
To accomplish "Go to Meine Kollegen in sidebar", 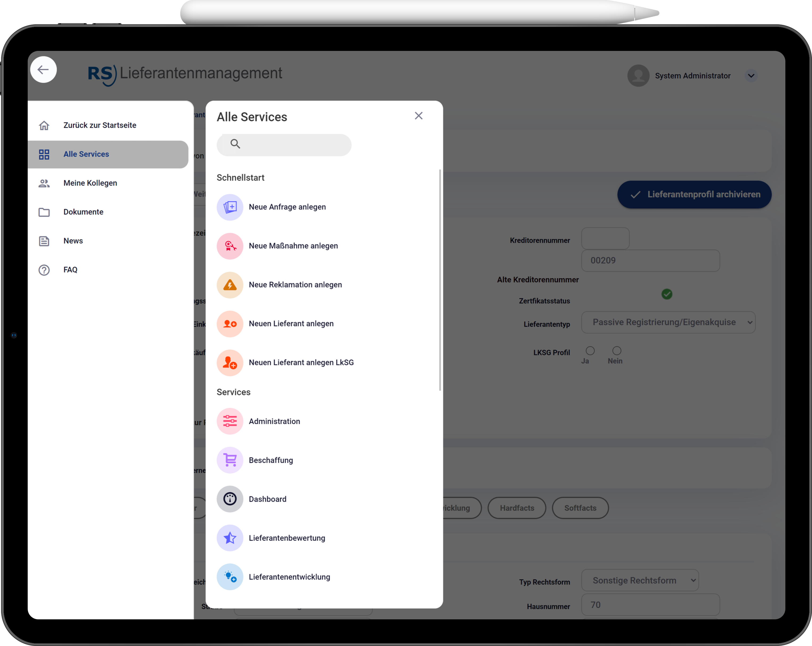I will coord(90,183).
